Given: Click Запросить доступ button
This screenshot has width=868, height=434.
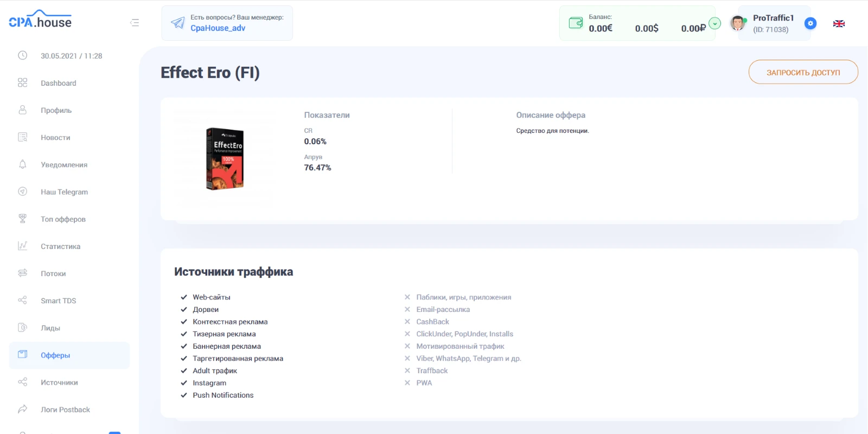Looking at the screenshot, I should click(803, 72).
